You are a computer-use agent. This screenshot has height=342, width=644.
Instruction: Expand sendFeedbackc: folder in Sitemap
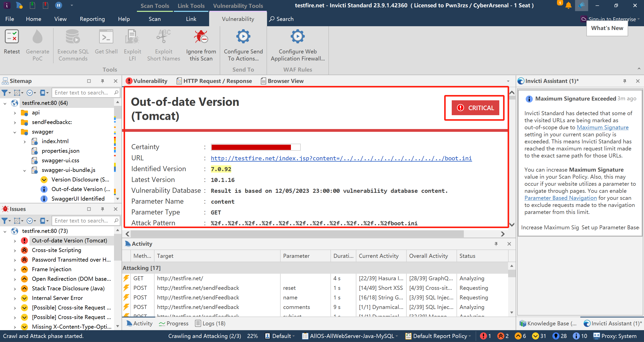(x=15, y=122)
